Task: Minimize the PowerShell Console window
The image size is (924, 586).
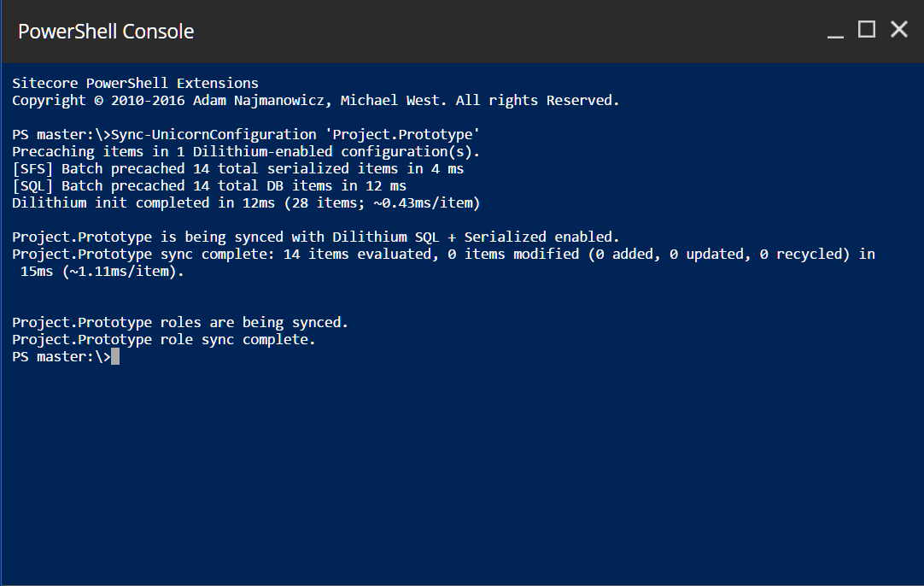Action: (836, 32)
